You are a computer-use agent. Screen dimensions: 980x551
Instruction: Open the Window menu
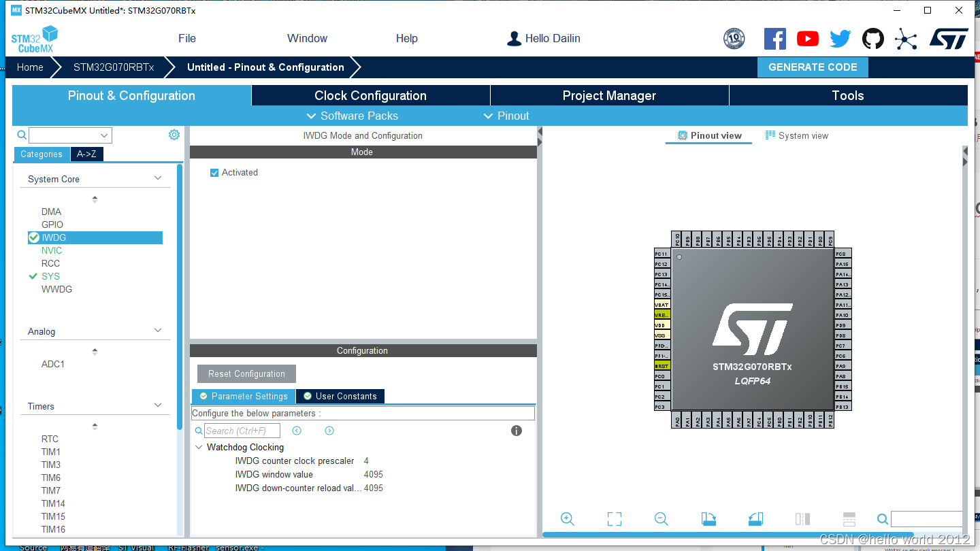click(307, 39)
